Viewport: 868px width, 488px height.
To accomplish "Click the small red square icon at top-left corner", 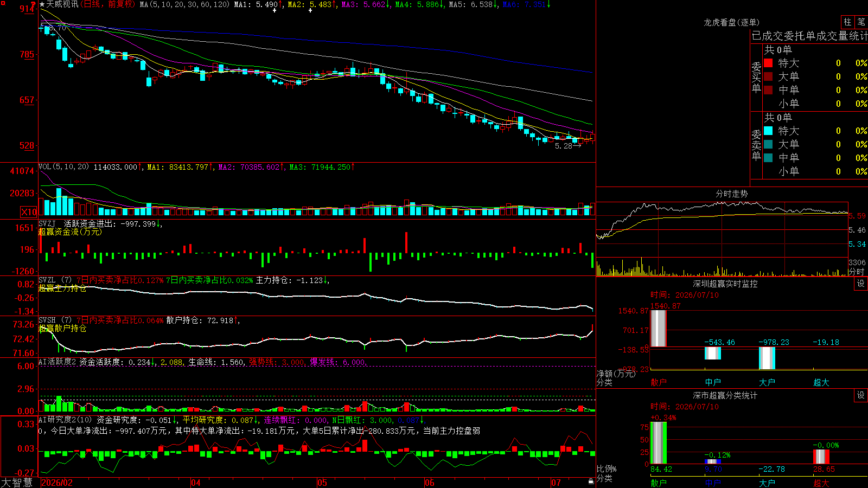I will click(x=2, y=3).
